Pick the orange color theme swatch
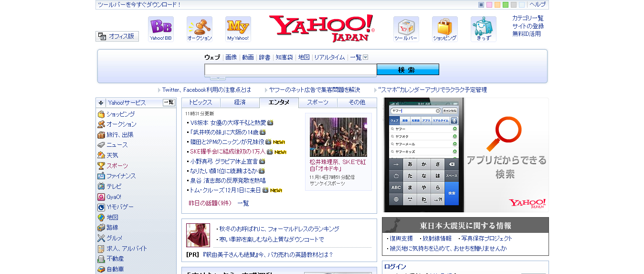Image resolution: width=644 pixels, height=274 pixels. [497, 5]
